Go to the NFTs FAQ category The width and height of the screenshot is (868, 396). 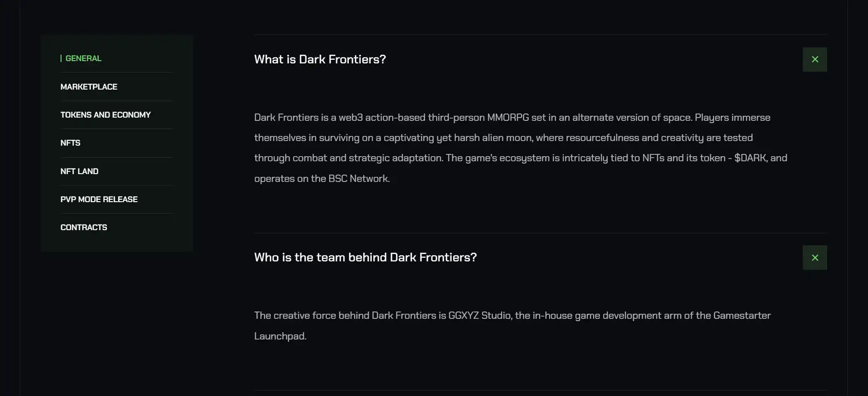[70, 143]
